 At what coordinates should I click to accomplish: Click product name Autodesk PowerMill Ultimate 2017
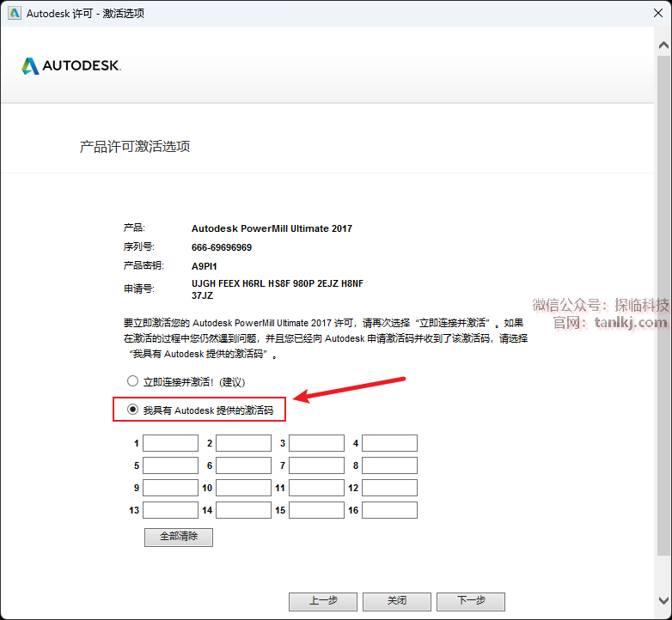[272, 228]
